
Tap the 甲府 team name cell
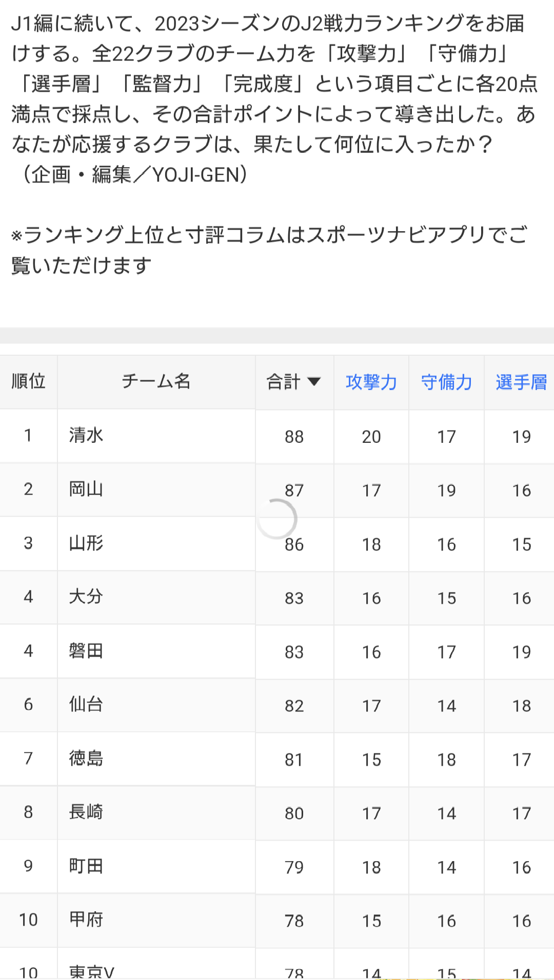click(x=156, y=920)
